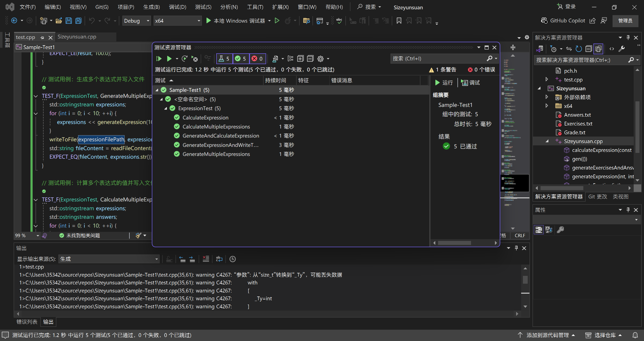This screenshot has height=341, width=644.
Task: Click the Solution Explorer refresh icon
Action: (x=579, y=49)
